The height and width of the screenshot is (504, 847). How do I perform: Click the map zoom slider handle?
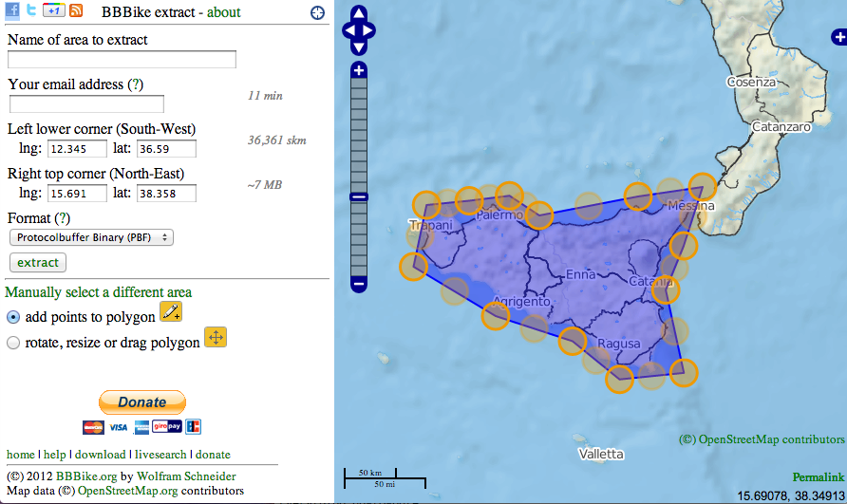pyautogui.click(x=359, y=197)
